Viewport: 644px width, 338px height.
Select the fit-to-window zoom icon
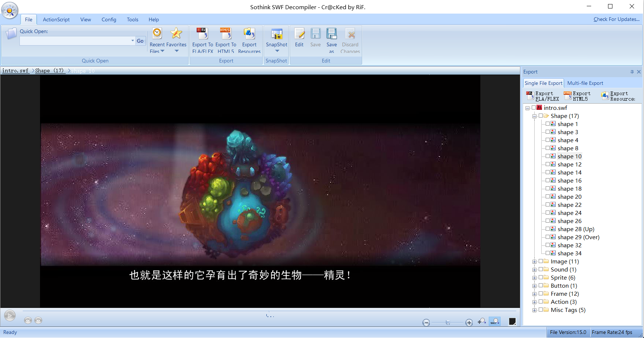click(482, 321)
